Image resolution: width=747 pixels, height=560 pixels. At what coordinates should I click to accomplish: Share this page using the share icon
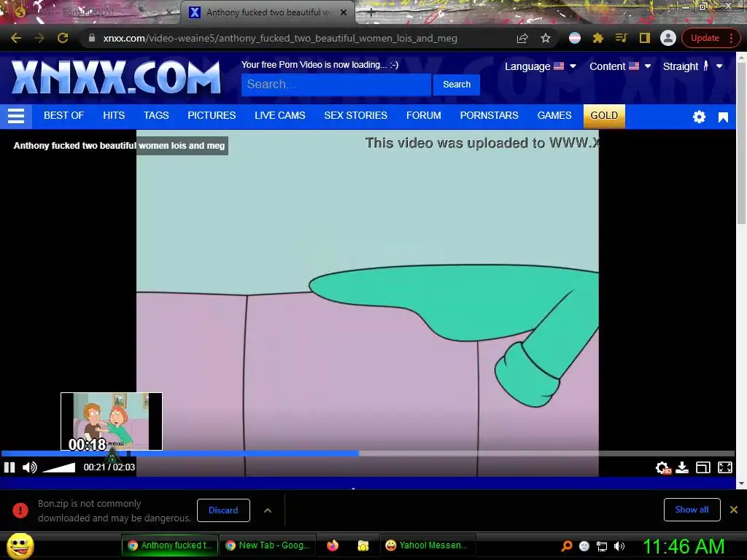[x=522, y=38]
